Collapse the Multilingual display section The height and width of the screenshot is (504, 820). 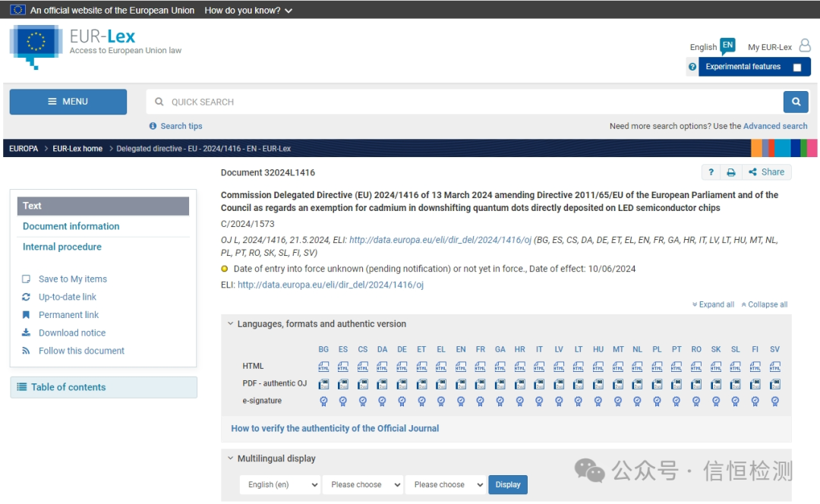pos(231,458)
